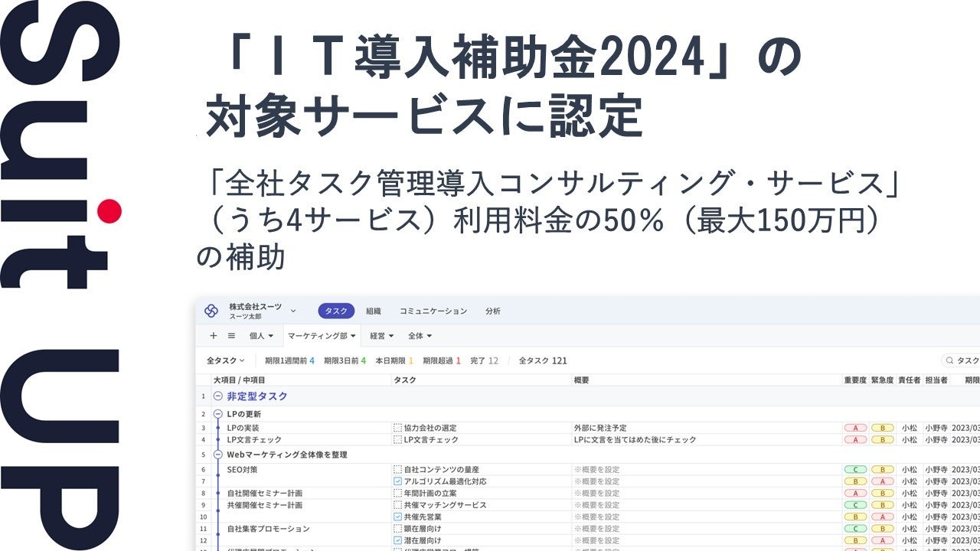Viewport: 980px width, 551px height.
Task: Filter by 完了 tasks
Action: click(x=484, y=360)
